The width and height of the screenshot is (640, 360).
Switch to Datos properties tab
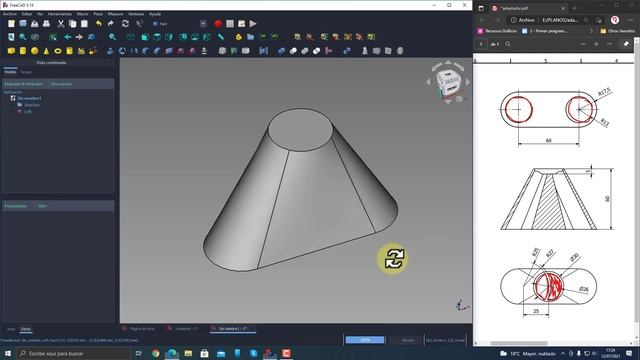(26, 329)
